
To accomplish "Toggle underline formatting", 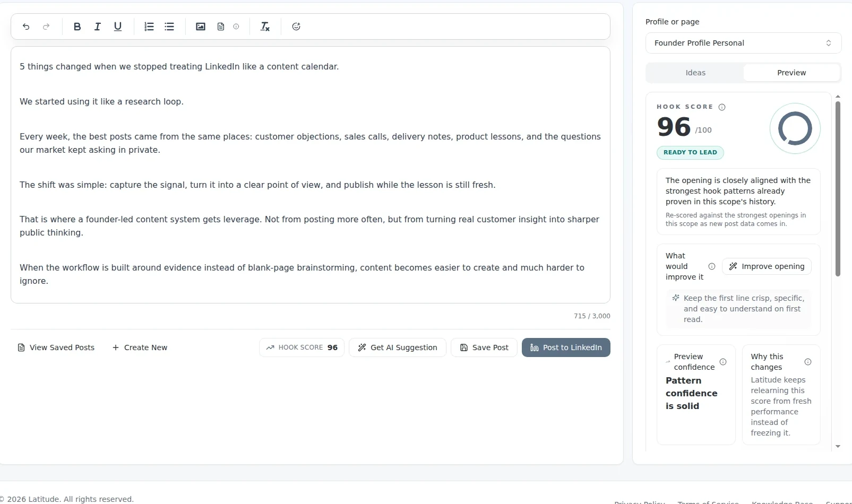I will (118, 27).
